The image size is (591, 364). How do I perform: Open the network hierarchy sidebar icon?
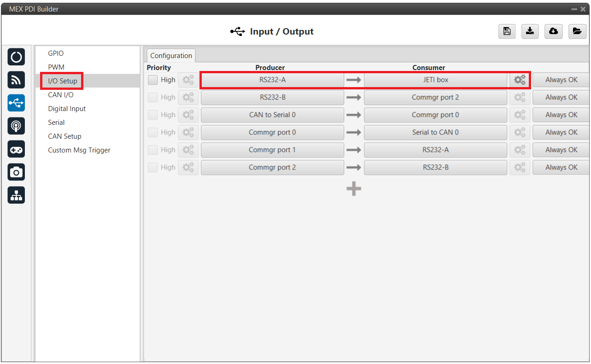[16, 195]
